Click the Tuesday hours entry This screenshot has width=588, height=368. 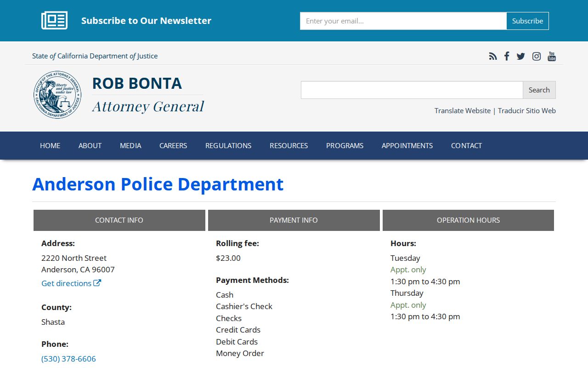[405, 258]
